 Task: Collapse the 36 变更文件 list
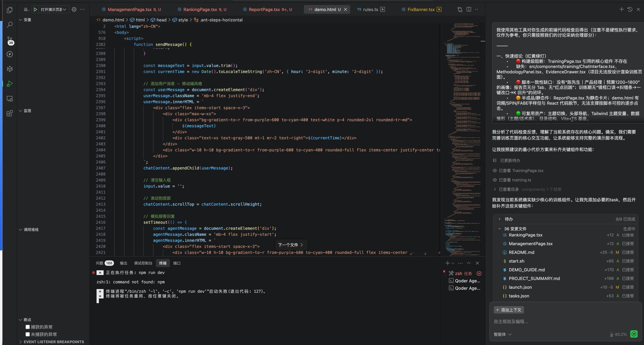[x=500, y=229]
